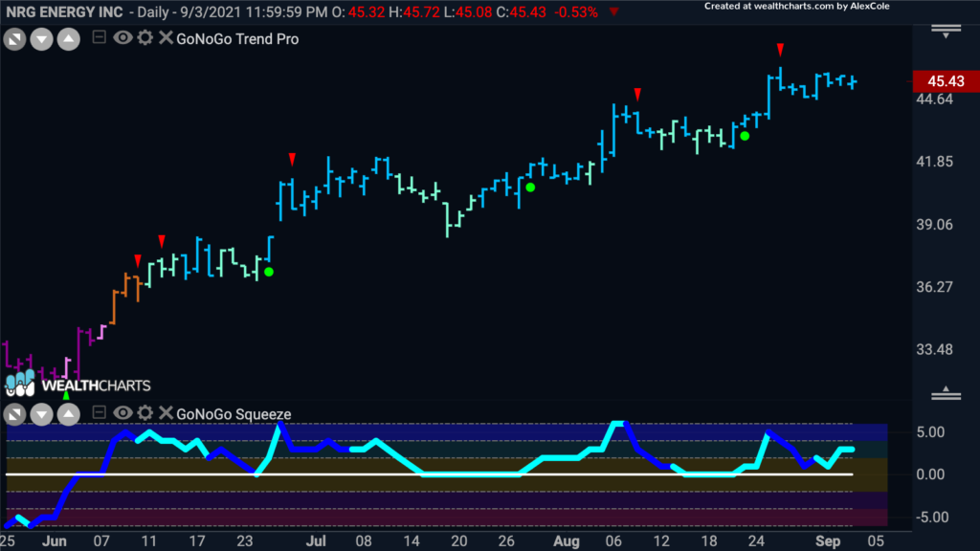Click the Daily timeframe label
Image resolution: width=980 pixels, height=551 pixels.
point(153,12)
